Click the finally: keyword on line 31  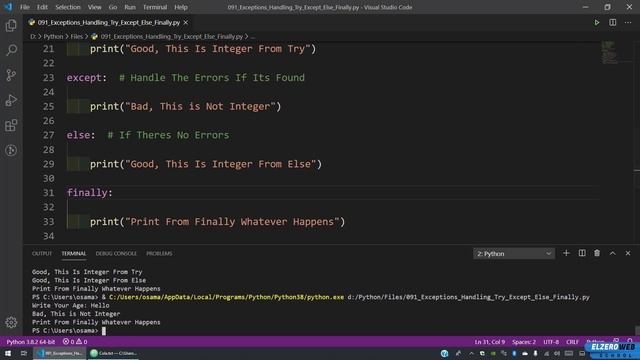point(89,193)
